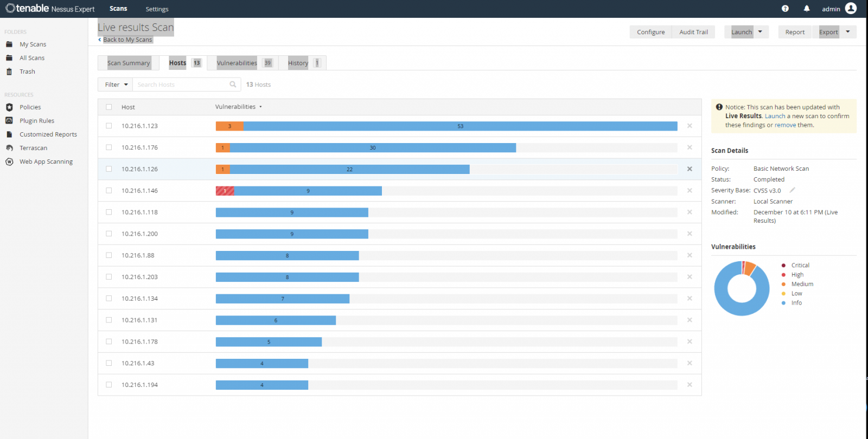Open the help question mark icon
Image resolution: width=868 pixels, height=439 pixels.
click(x=785, y=9)
